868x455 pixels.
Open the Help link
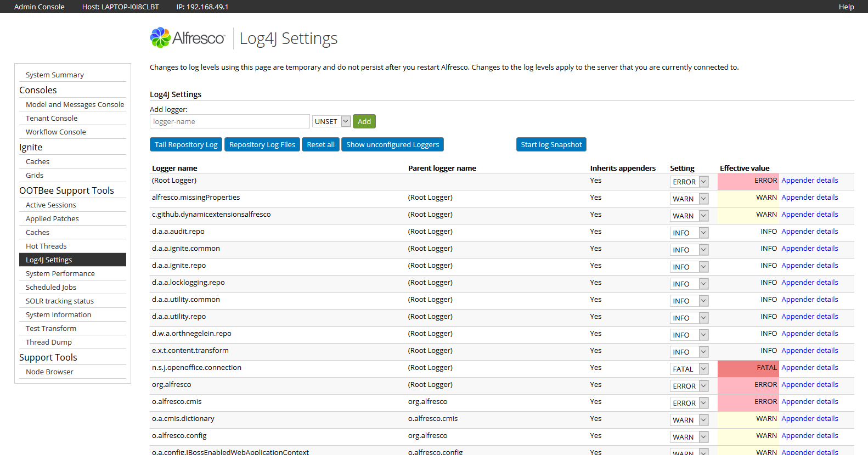coord(846,7)
